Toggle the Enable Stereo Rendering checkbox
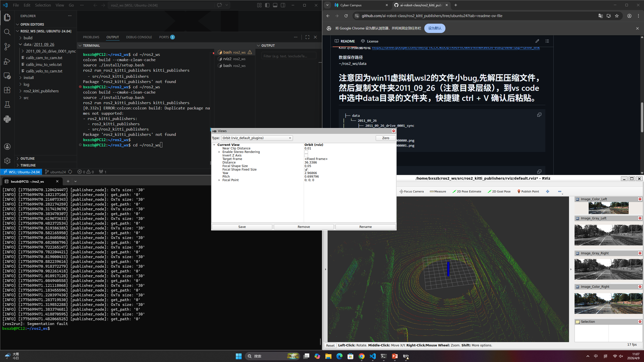 [306, 152]
